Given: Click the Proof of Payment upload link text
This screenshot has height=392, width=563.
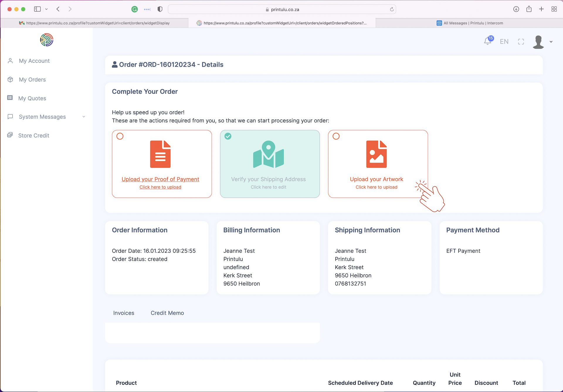Looking at the screenshot, I should tap(160, 187).
